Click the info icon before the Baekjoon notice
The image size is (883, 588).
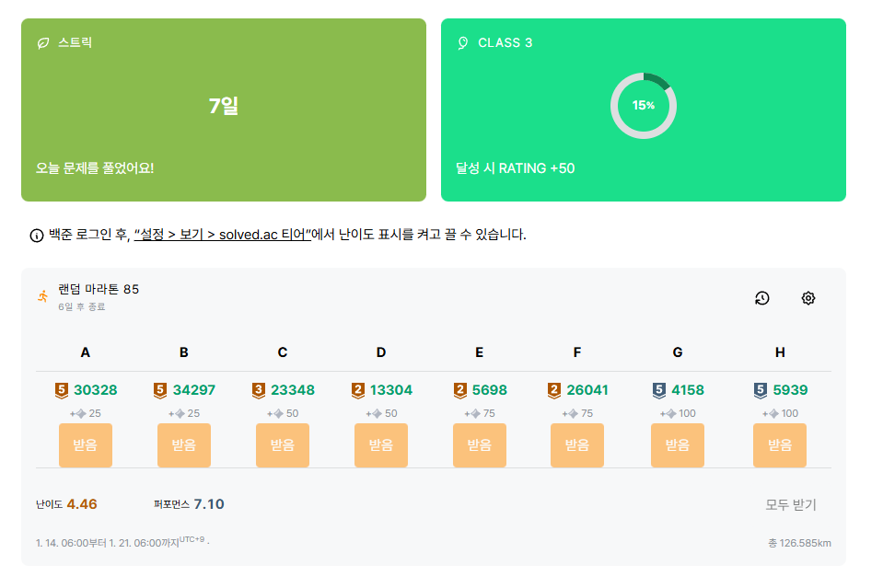coord(37,236)
